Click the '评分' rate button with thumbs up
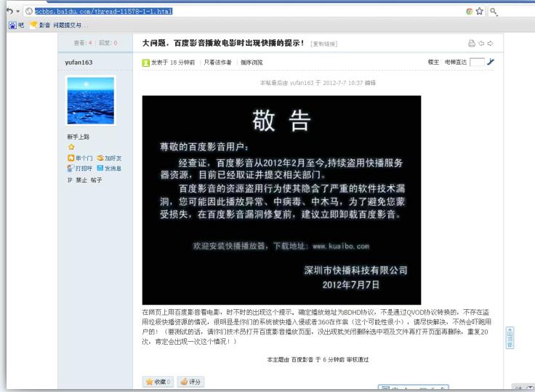Image resolution: width=535 pixels, height=392 pixels. point(190,382)
